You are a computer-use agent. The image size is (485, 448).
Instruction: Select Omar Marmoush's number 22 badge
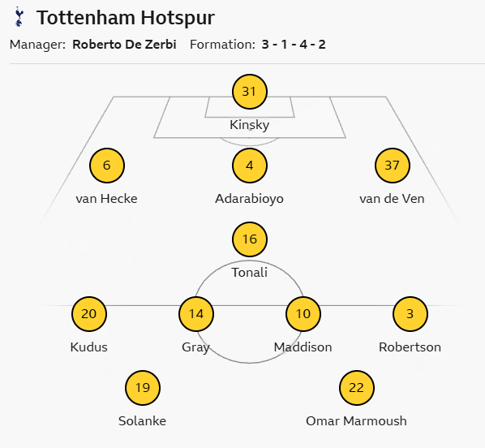pyautogui.click(x=357, y=388)
